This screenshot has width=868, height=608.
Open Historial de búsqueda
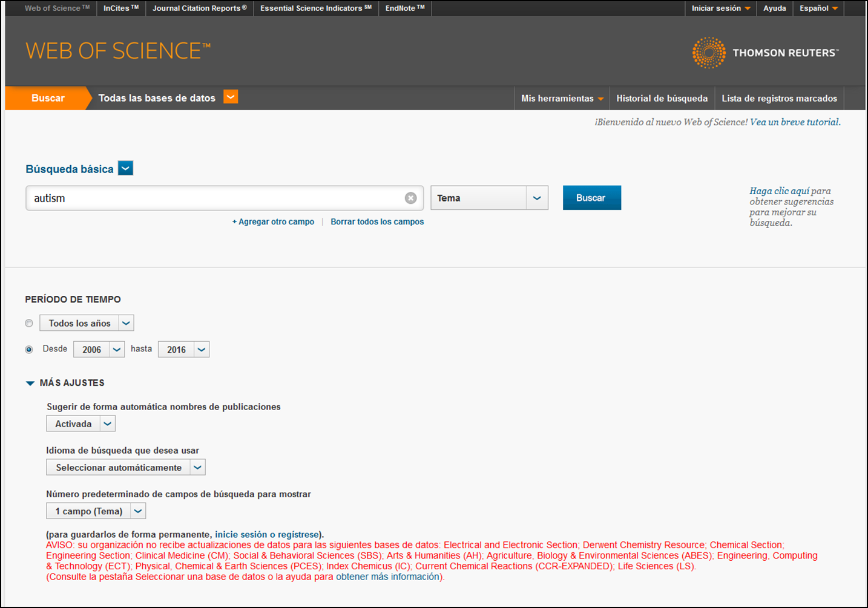[x=662, y=98]
